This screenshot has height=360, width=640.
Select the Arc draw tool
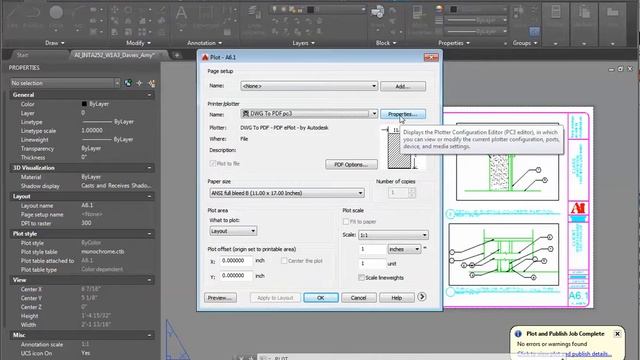pyautogui.click(x=78, y=16)
